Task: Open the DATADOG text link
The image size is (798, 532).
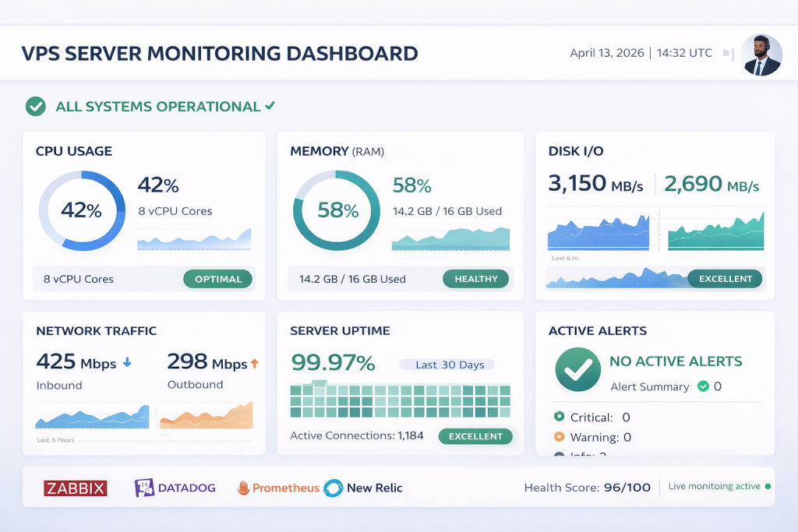Action: (187, 488)
